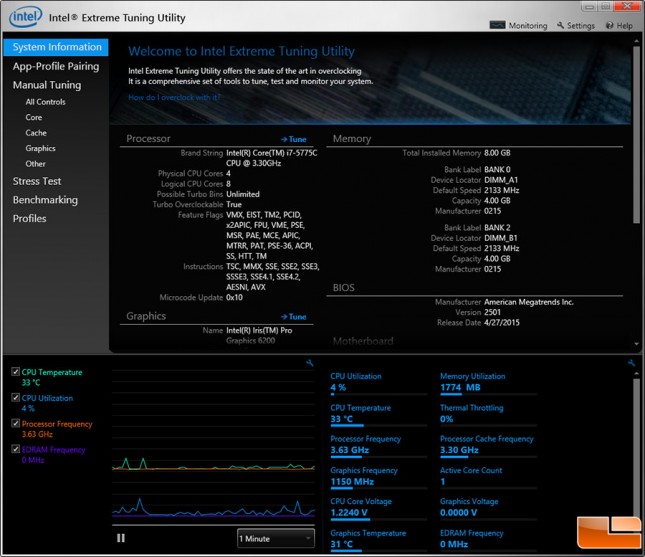
Task: Open monitor panel settings wrench icon
Action: pyautogui.click(x=631, y=363)
